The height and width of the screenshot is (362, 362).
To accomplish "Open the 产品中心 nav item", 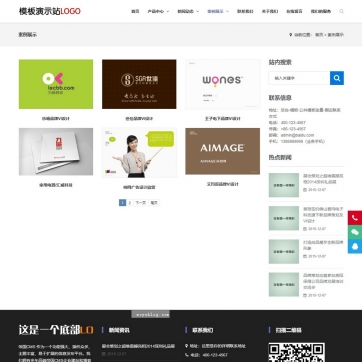I will 156,11.
